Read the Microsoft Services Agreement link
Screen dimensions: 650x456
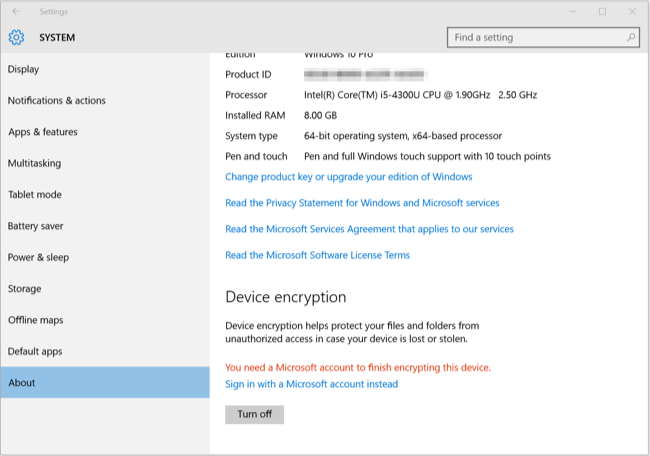pyautogui.click(x=369, y=229)
